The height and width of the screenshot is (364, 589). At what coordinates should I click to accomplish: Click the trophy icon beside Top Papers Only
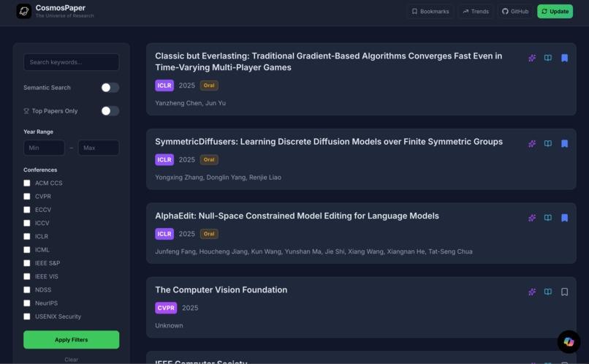(26, 111)
